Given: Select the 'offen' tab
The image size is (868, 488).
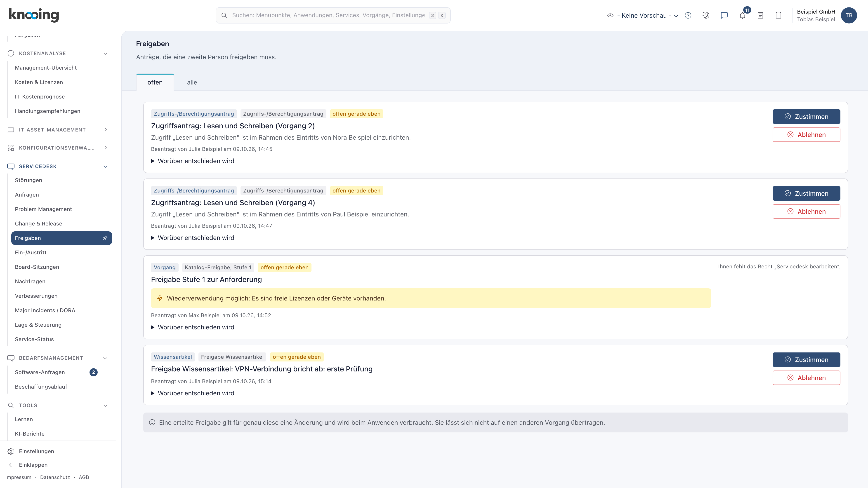Looking at the screenshot, I should click(x=155, y=82).
